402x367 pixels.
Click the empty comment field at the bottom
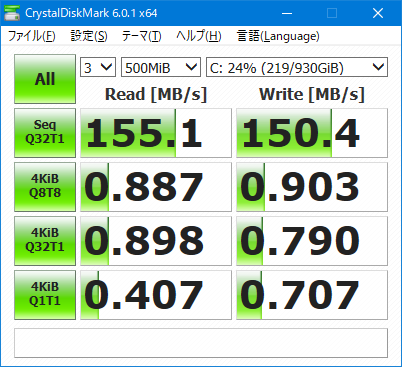point(201,343)
